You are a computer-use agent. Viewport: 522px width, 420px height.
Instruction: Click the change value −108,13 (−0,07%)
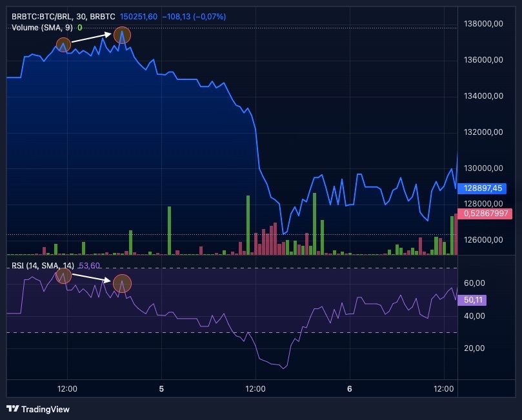194,17
